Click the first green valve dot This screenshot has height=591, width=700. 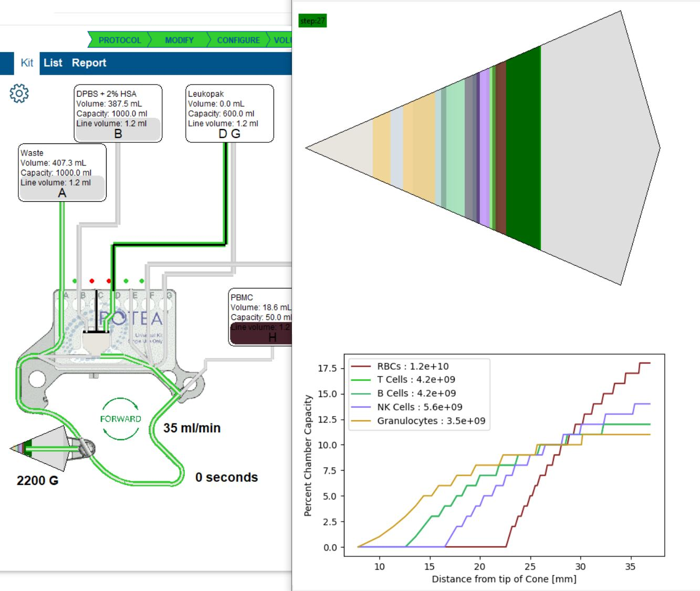coord(75,281)
